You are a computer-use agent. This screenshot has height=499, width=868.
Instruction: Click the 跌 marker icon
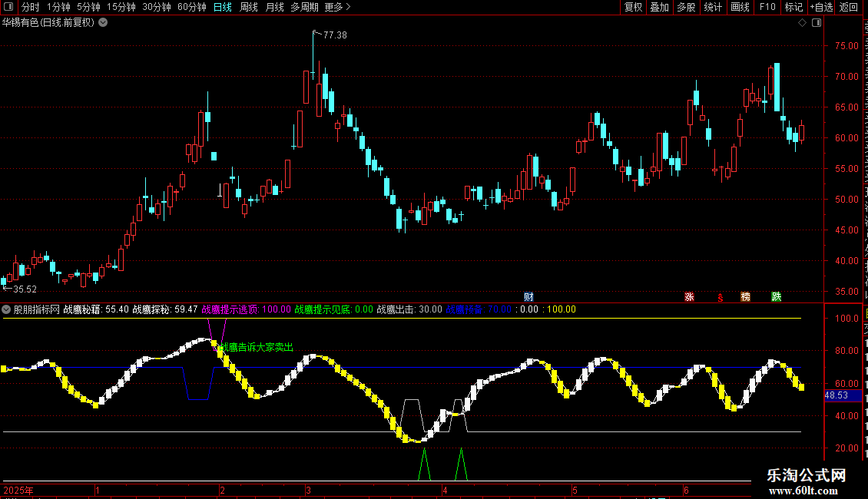[x=777, y=297]
